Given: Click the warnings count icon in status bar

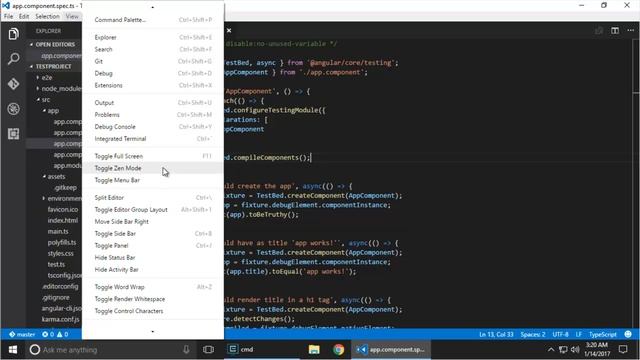Looking at the screenshot, I should coord(62,334).
